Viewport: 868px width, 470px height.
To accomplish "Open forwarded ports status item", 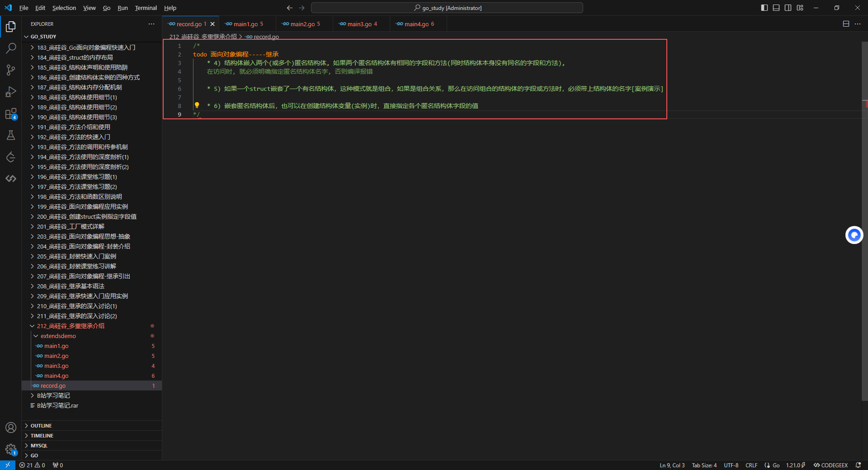I will coord(58,465).
